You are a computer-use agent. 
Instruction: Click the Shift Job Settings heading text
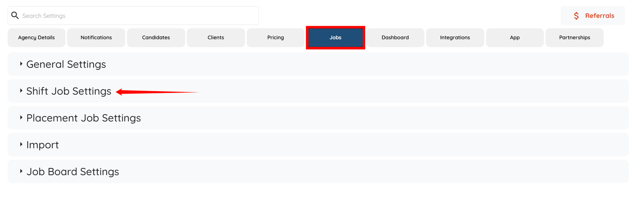(x=69, y=91)
